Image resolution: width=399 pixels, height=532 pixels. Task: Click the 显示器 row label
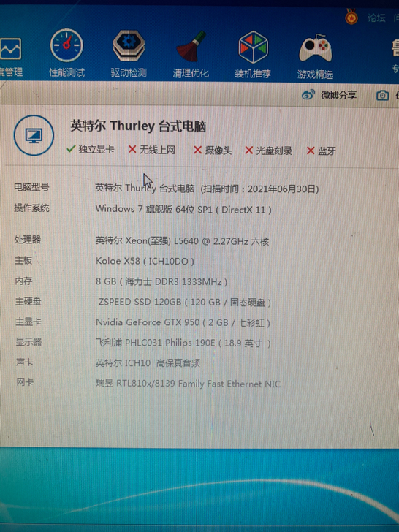(28, 342)
